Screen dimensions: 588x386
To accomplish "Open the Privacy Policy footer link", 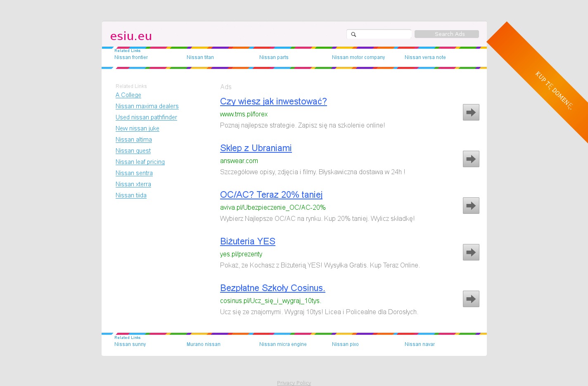I will click(x=294, y=383).
